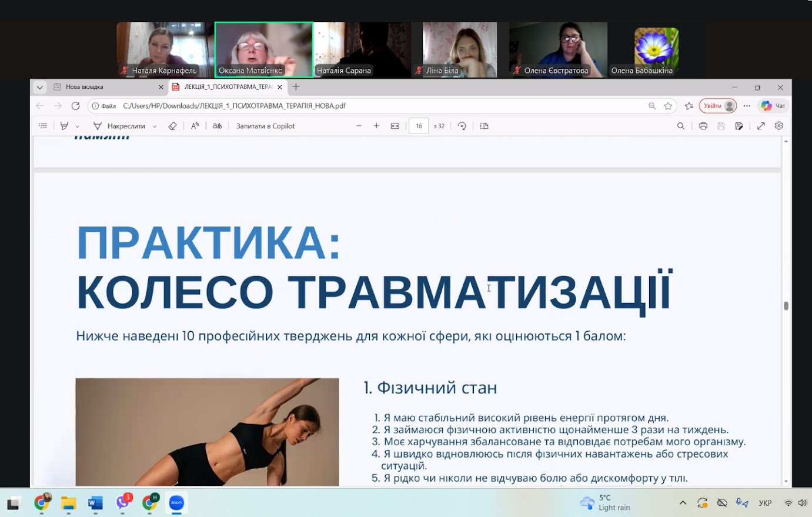
Task: Select the Erase tool in PDF toolbar
Action: tap(172, 126)
